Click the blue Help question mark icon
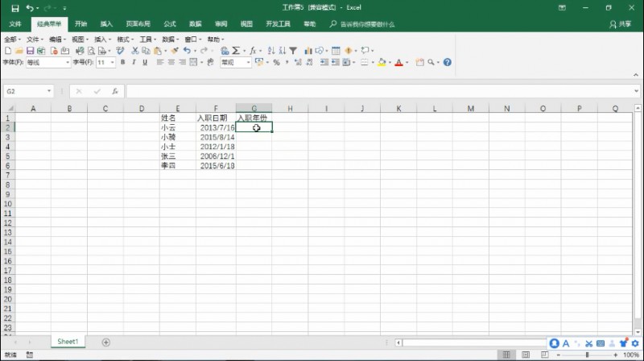644x361 pixels. (448, 63)
